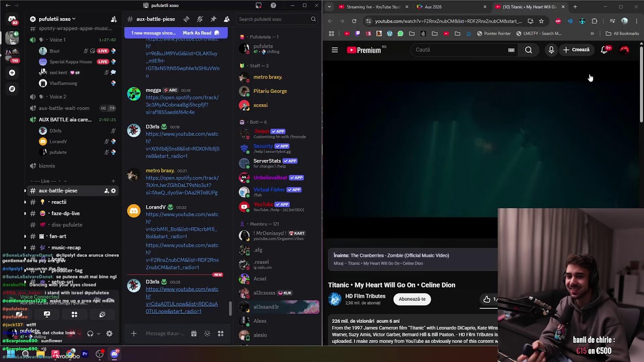The width and height of the screenshot is (644, 362).
Task: Click the Abonează-te subscribe button
Action: tap(412, 299)
